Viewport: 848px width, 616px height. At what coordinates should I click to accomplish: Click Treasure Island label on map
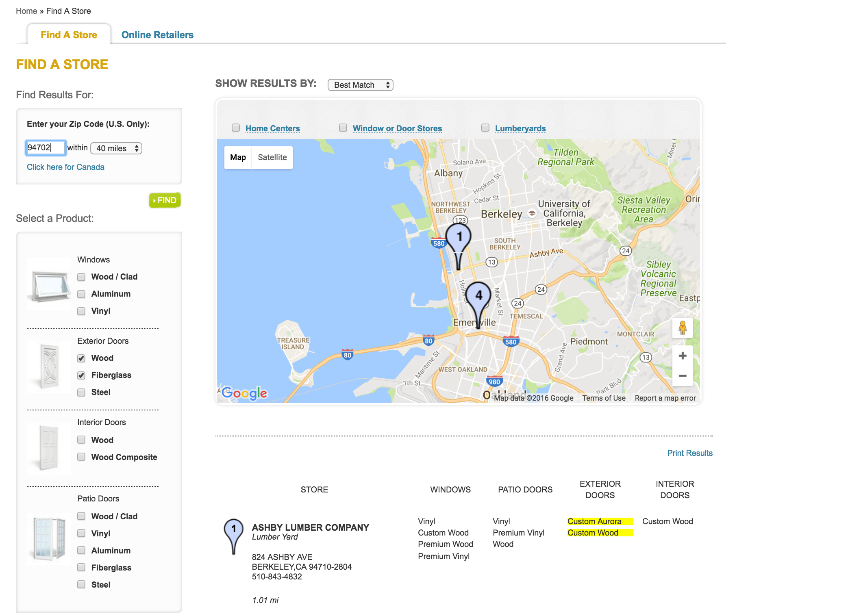tap(293, 343)
